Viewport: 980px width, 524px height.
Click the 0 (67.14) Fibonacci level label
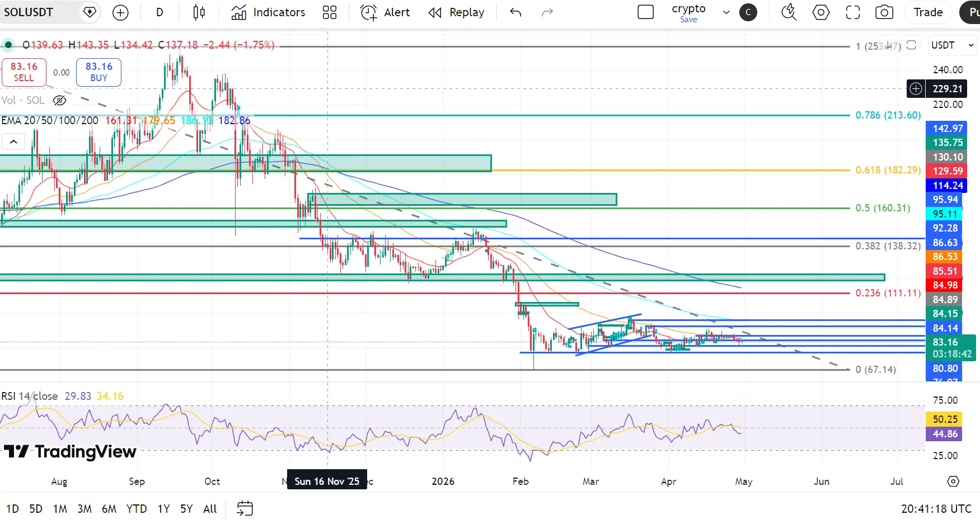(x=876, y=370)
